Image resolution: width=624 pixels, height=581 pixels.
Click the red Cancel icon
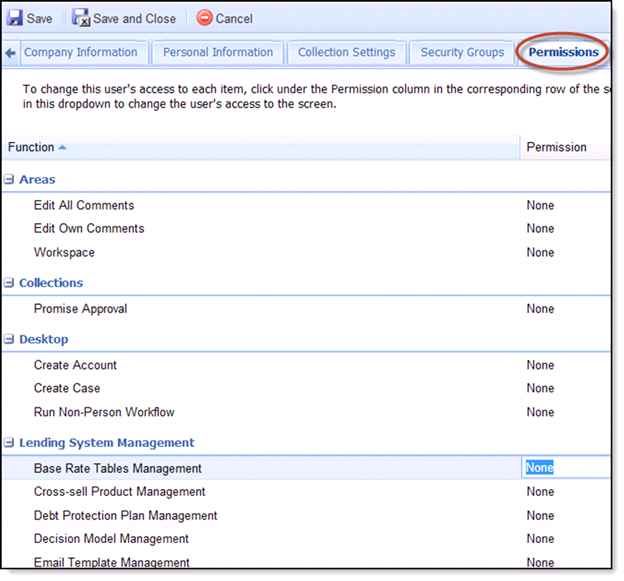[205, 18]
